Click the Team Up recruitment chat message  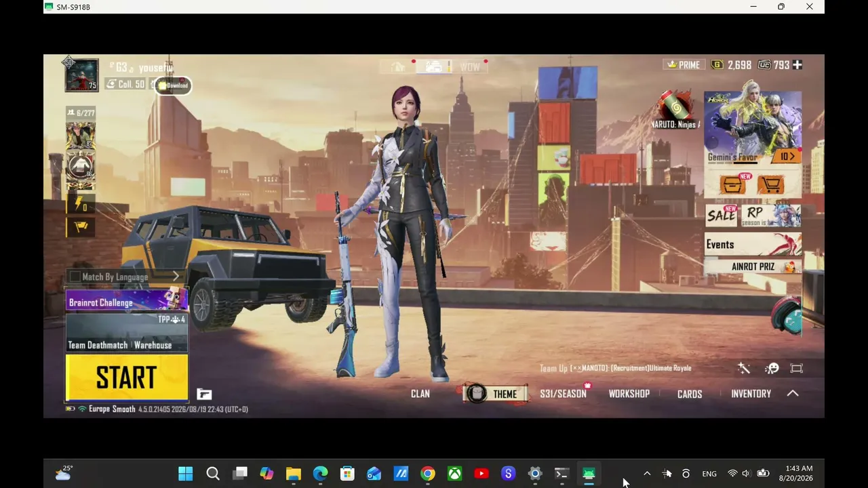(x=616, y=368)
